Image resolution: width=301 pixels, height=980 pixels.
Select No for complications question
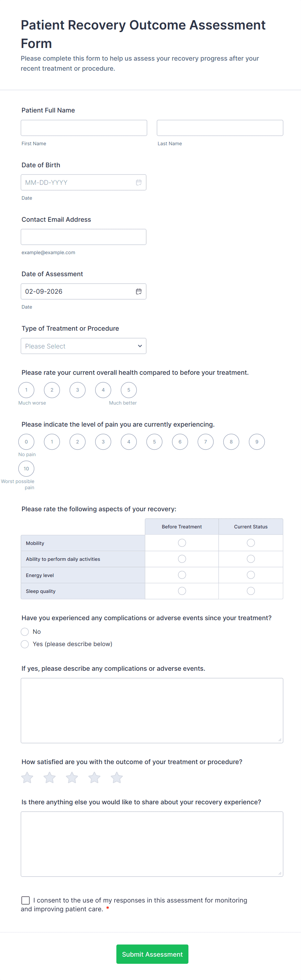pyautogui.click(x=25, y=632)
